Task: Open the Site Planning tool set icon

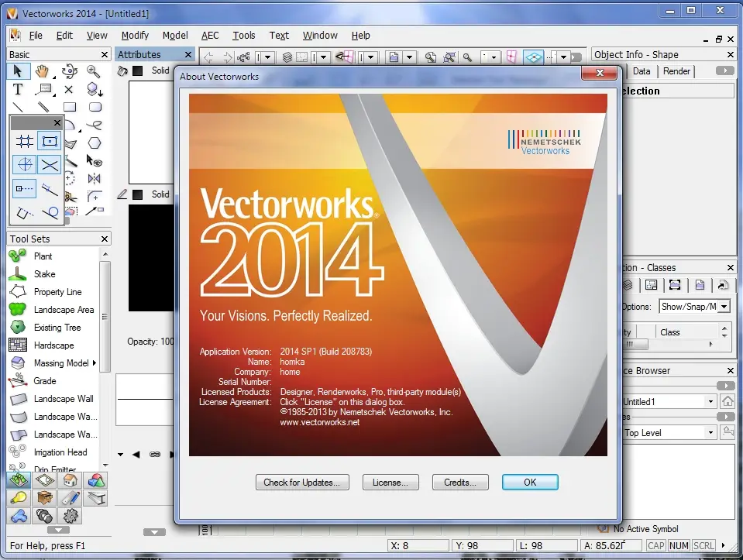Action: [x=19, y=480]
